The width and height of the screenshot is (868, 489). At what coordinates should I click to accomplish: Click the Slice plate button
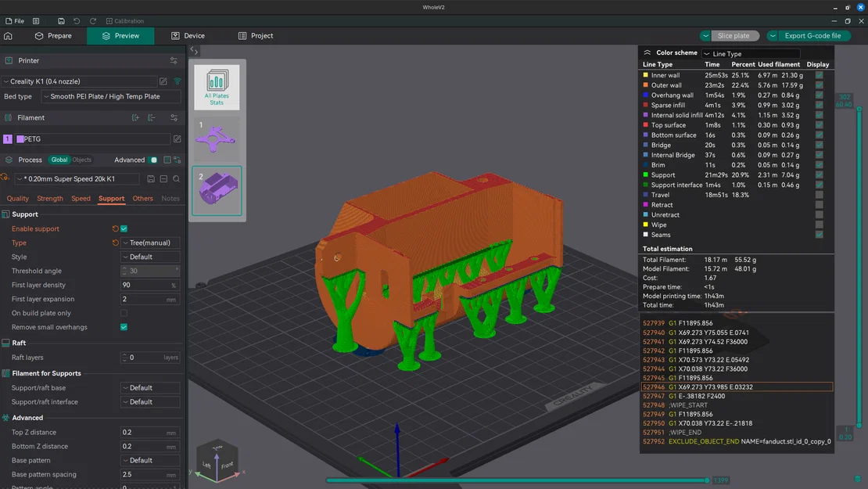coord(733,35)
